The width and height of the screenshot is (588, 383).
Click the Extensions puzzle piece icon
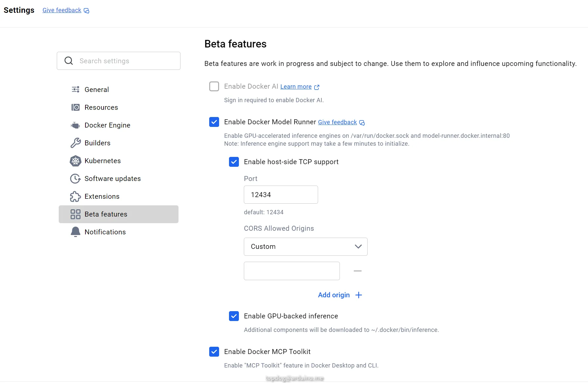(x=75, y=196)
